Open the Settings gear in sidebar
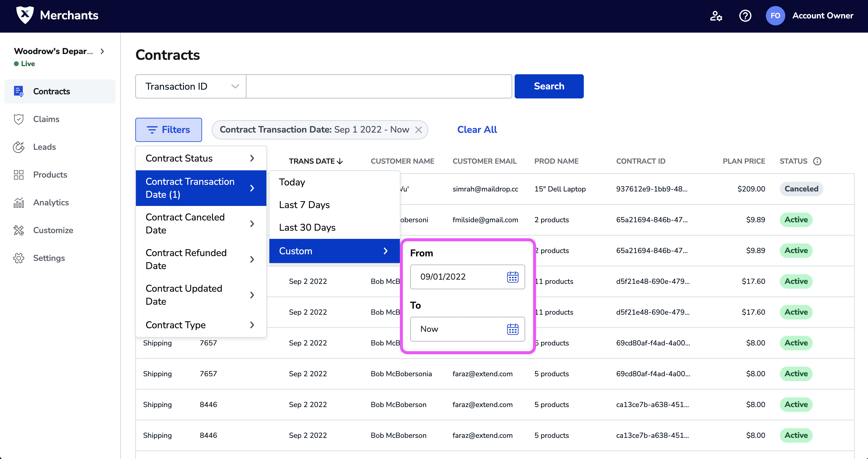The image size is (868, 459). pyautogui.click(x=18, y=258)
